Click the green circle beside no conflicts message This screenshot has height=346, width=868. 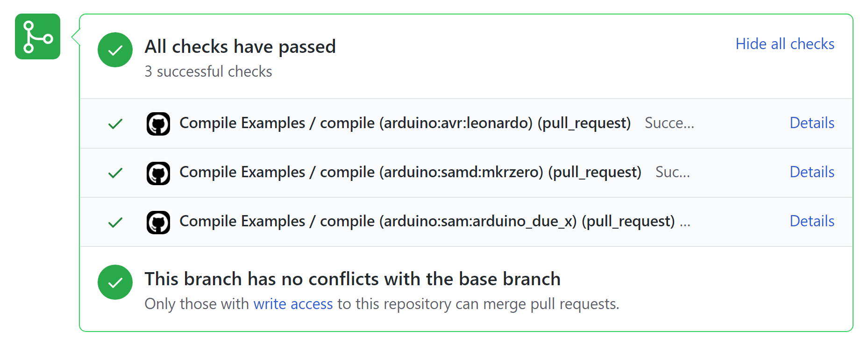click(x=115, y=282)
